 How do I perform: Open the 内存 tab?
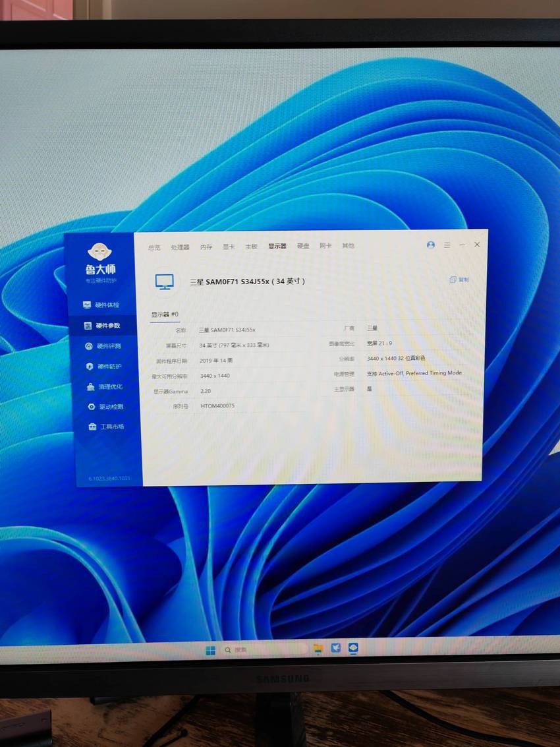tap(206, 247)
